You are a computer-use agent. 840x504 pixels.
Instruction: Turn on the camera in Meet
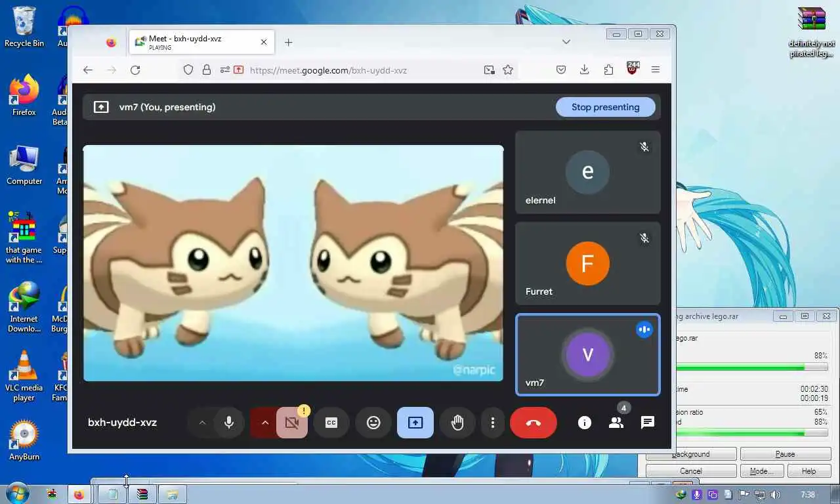coord(292,423)
